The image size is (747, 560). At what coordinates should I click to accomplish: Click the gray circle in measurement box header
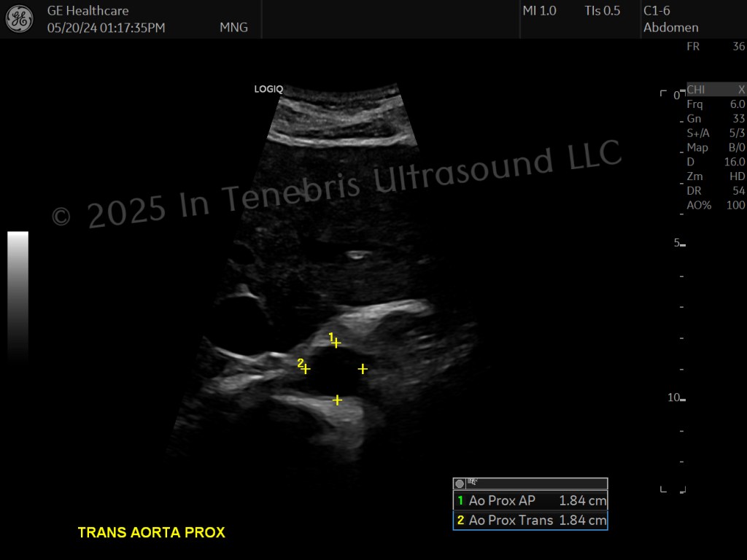460,484
